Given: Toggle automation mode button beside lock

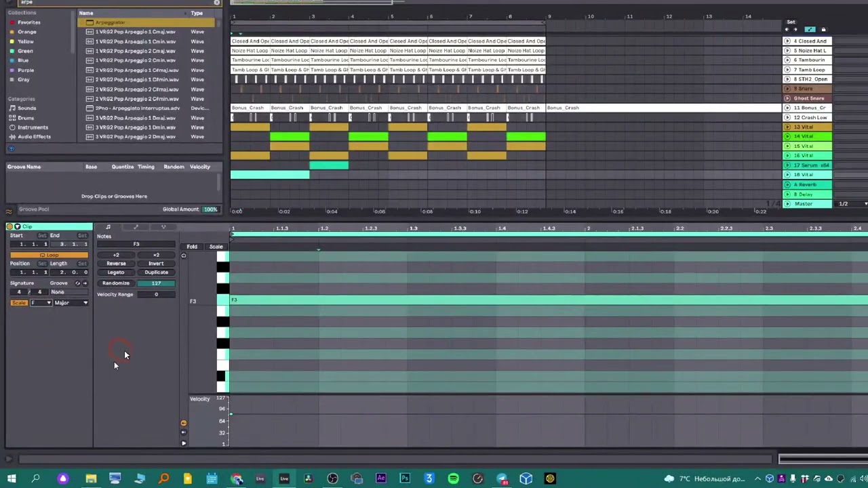Looking at the screenshot, I should 810,30.
